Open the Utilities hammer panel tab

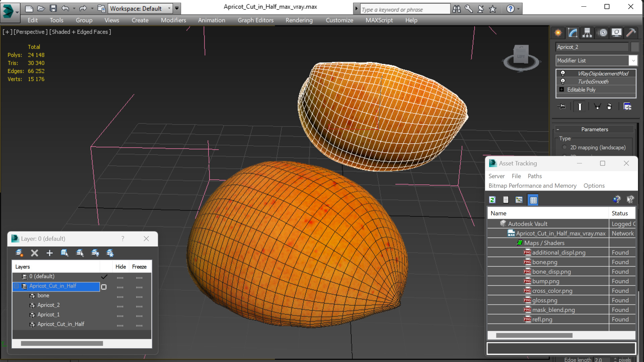[x=631, y=32]
